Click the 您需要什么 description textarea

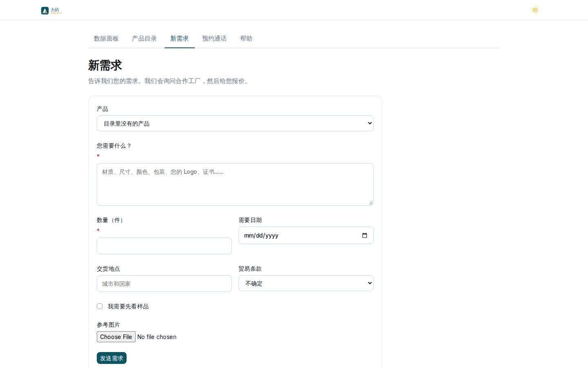(x=235, y=184)
